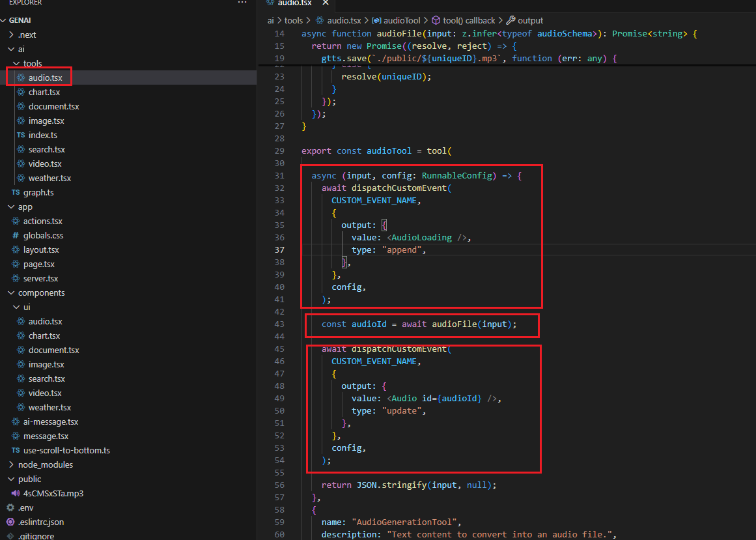Viewport: 756px width, 540px height.
Task: Click line number 37 in gutter
Action: tap(279, 249)
